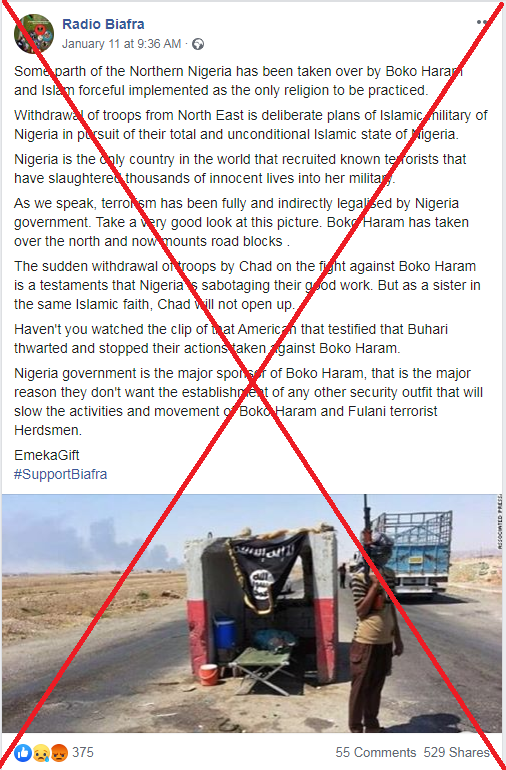The height and width of the screenshot is (770, 506).
Task: Click the crying Sad reaction icon
Action: pyautogui.click(x=41, y=752)
